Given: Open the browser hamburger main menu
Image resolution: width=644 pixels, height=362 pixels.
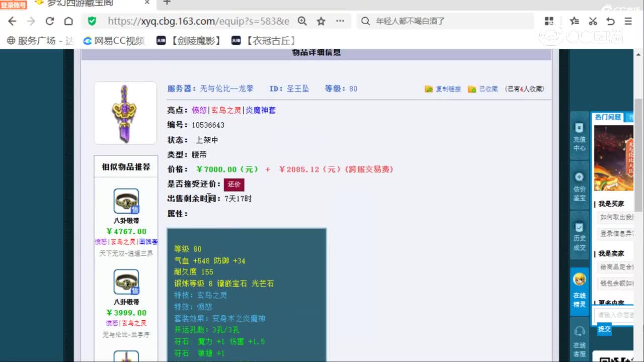Looking at the screenshot, I should pyautogui.click(x=628, y=21).
